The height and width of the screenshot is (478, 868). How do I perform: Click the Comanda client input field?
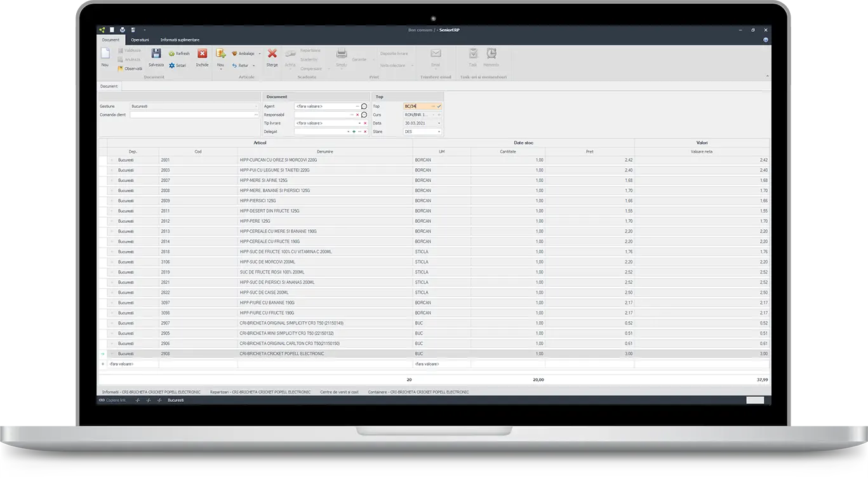[194, 115]
